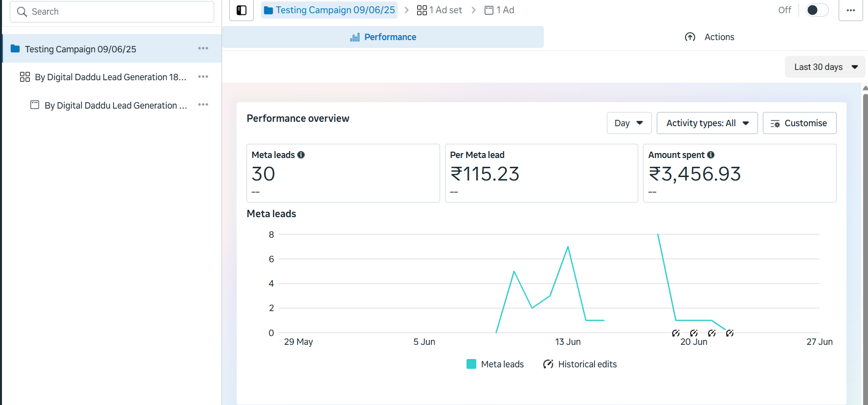Open the Last 30 days date dropdown
This screenshot has width=868, height=405.
825,67
